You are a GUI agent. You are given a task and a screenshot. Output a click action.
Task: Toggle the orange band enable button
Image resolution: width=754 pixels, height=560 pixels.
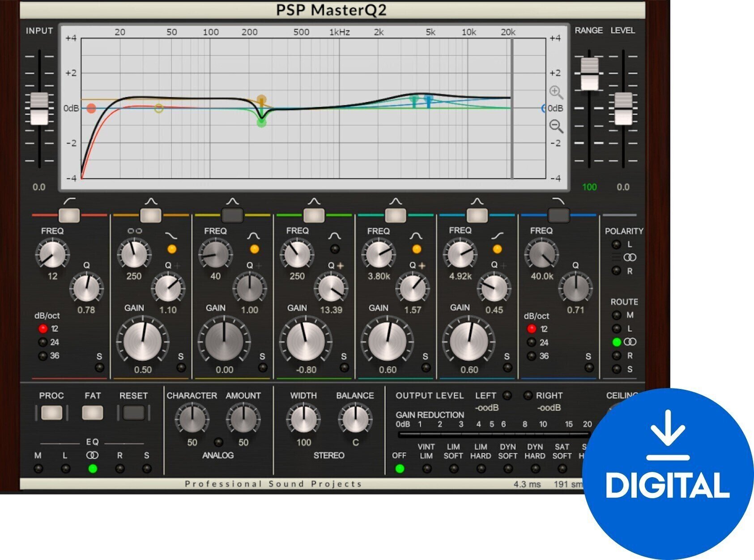pyautogui.click(x=151, y=215)
